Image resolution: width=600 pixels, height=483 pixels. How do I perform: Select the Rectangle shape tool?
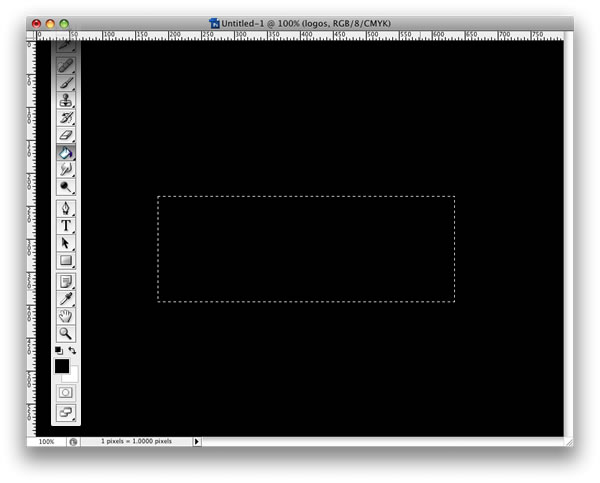click(x=66, y=261)
